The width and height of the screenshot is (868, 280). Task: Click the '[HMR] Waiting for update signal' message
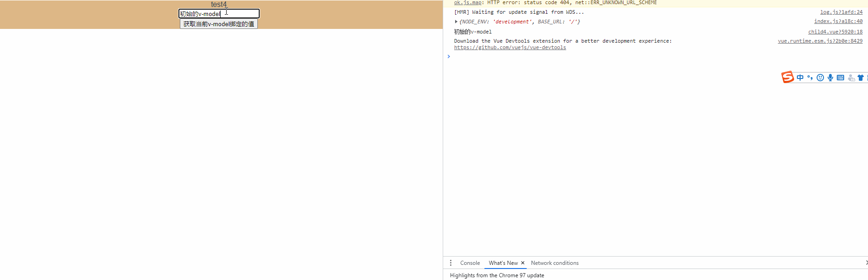[519, 12]
